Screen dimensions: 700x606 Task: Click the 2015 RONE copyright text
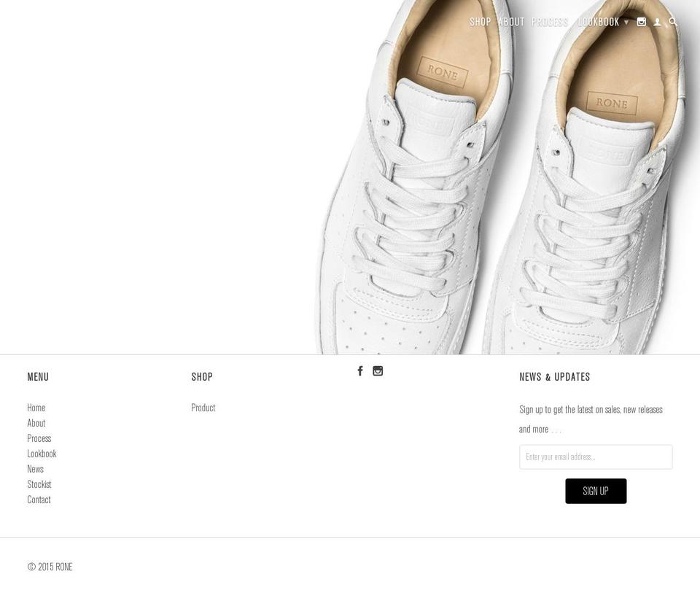pyautogui.click(x=50, y=567)
